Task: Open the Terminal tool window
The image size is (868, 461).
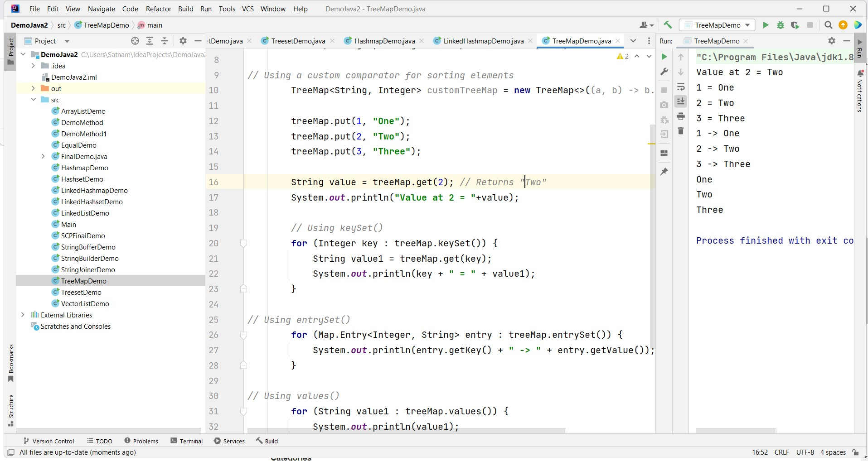Action: coord(187,441)
